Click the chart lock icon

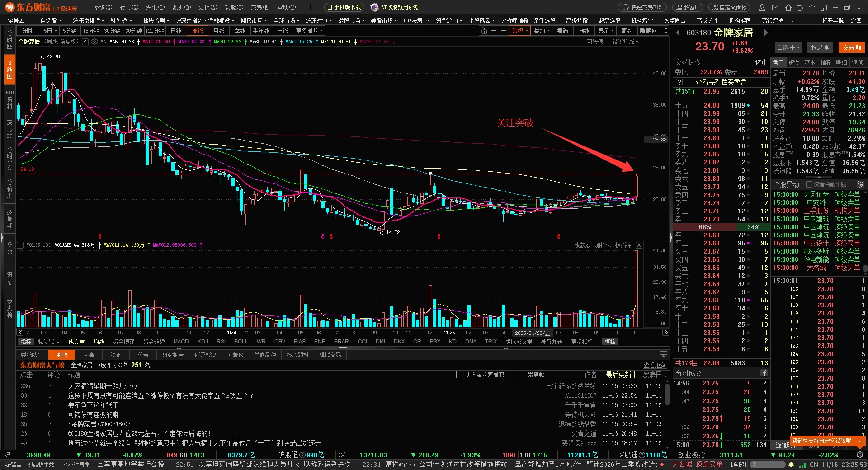(x=484, y=31)
